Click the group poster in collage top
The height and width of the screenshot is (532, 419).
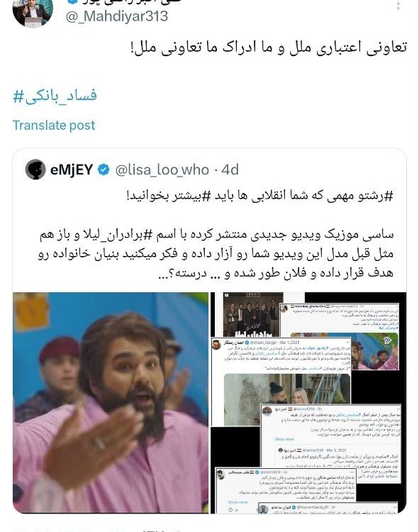tap(253, 314)
